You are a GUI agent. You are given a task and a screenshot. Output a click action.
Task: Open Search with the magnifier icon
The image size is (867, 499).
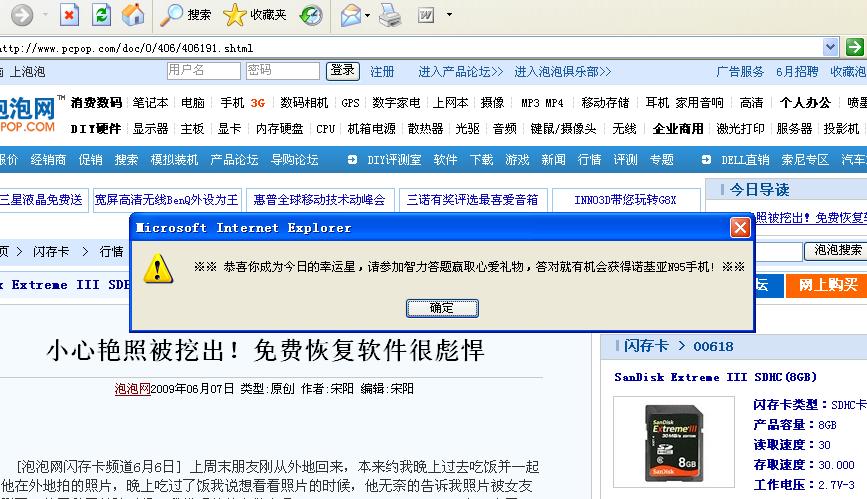[x=186, y=15]
